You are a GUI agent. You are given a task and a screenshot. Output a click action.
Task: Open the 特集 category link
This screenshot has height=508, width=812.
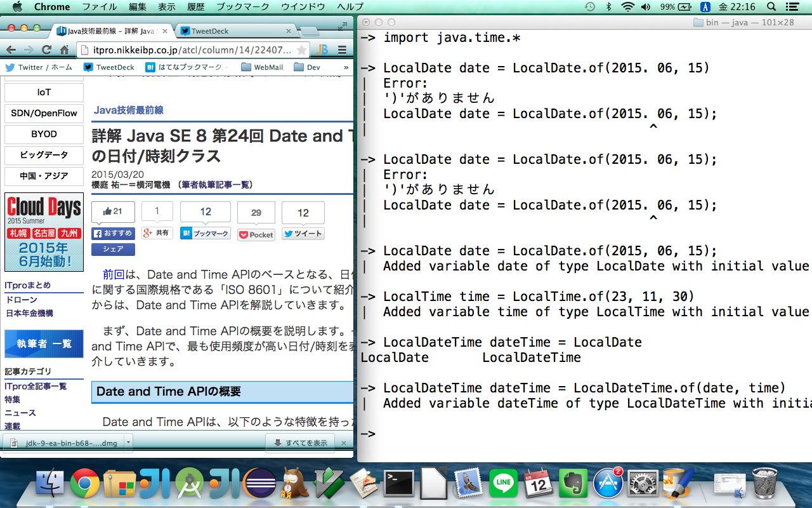[12, 399]
